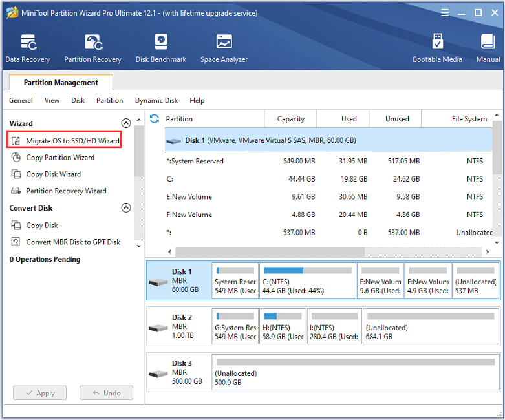The width and height of the screenshot is (505, 420).
Task: Sort by the Capacity column header
Action: [290, 119]
